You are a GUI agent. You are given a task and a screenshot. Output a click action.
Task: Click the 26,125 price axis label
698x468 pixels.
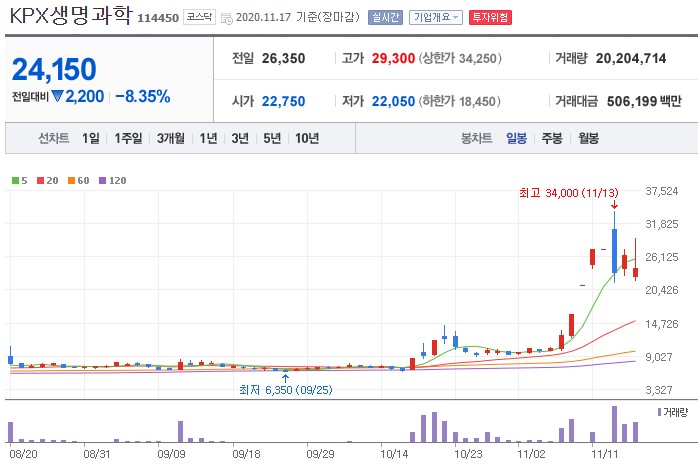(661, 257)
